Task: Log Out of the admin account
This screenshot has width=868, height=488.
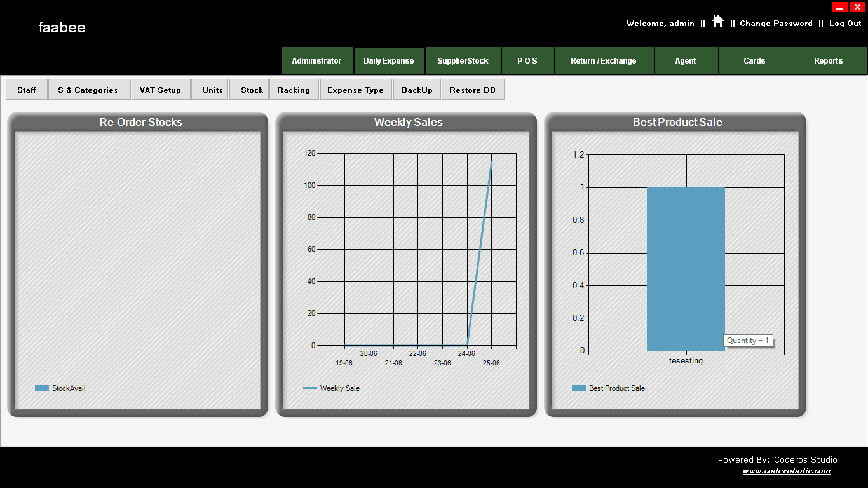Action: point(844,24)
